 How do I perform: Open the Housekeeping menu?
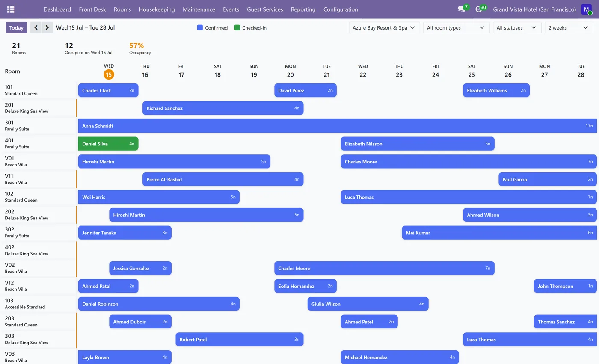(157, 9)
